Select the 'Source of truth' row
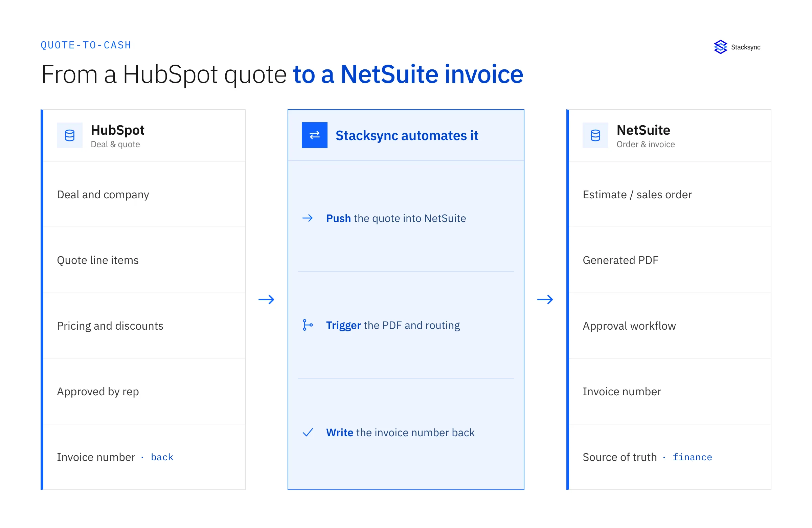 (x=670, y=457)
